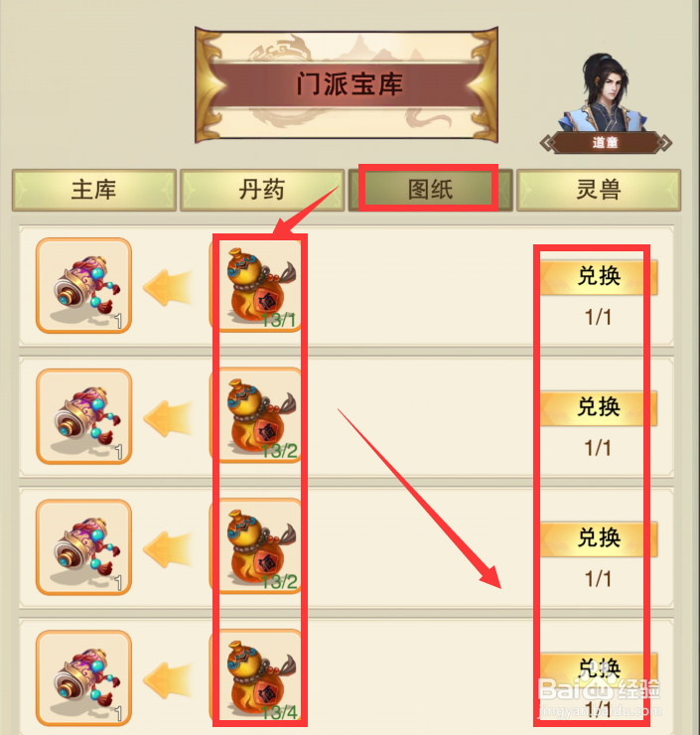Screen dimensions: 700x735
Task: Tap the 道童 character portrait
Action: [605, 92]
